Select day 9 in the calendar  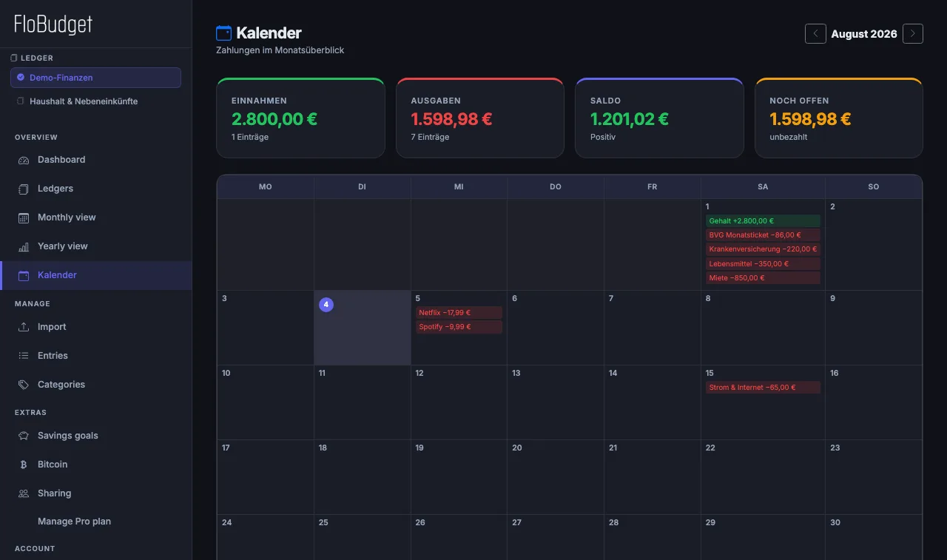874,328
